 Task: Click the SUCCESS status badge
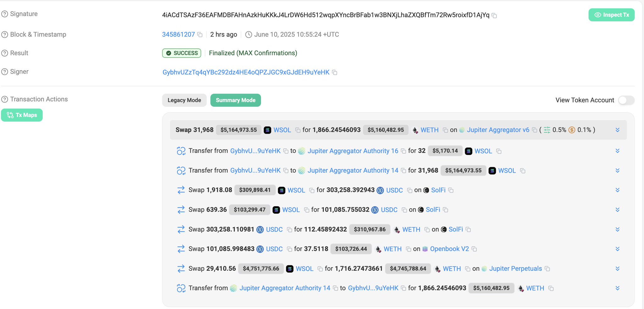point(182,53)
